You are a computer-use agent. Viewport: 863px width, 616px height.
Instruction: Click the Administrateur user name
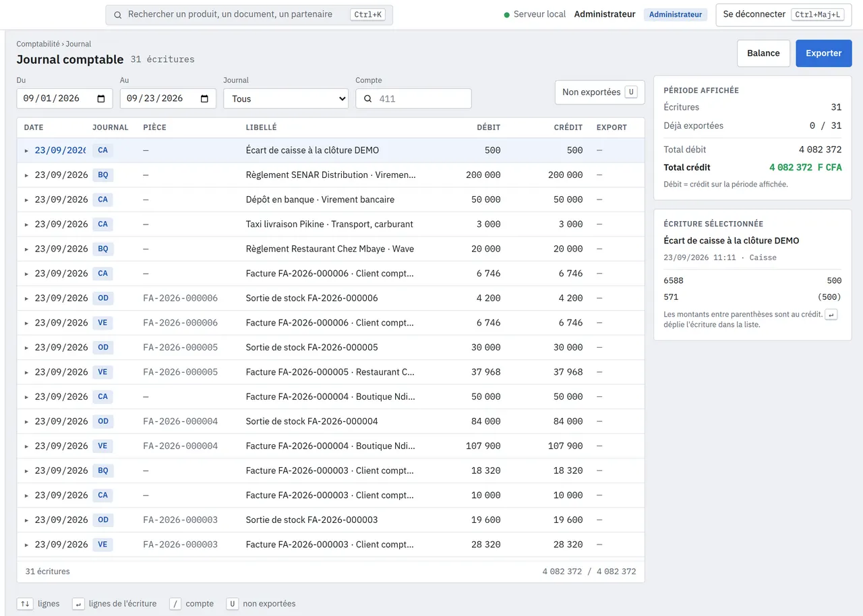pos(605,14)
